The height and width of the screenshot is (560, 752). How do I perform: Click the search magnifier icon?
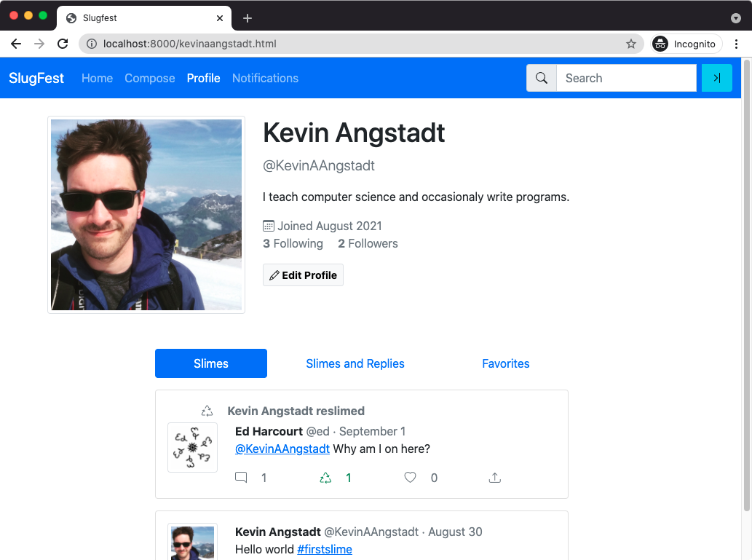pos(541,78)
